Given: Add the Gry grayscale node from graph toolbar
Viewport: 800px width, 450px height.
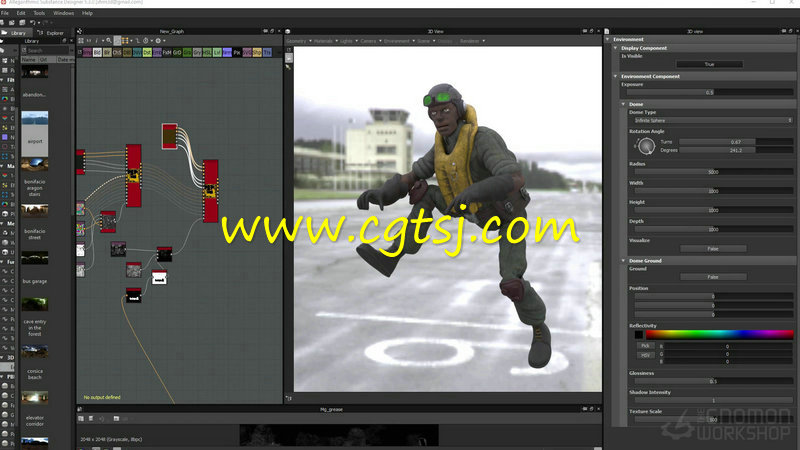Looking at the screenshot, I should (197, 53).
